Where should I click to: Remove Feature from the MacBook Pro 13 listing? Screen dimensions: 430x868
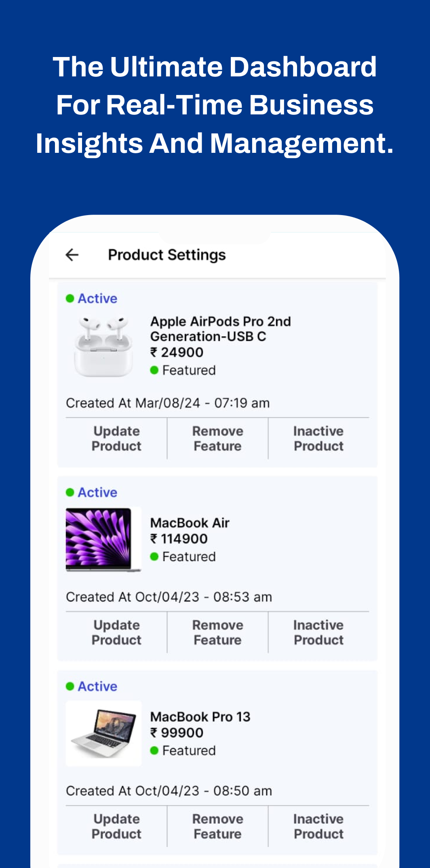pyautogui.click(x=217, y=826)
